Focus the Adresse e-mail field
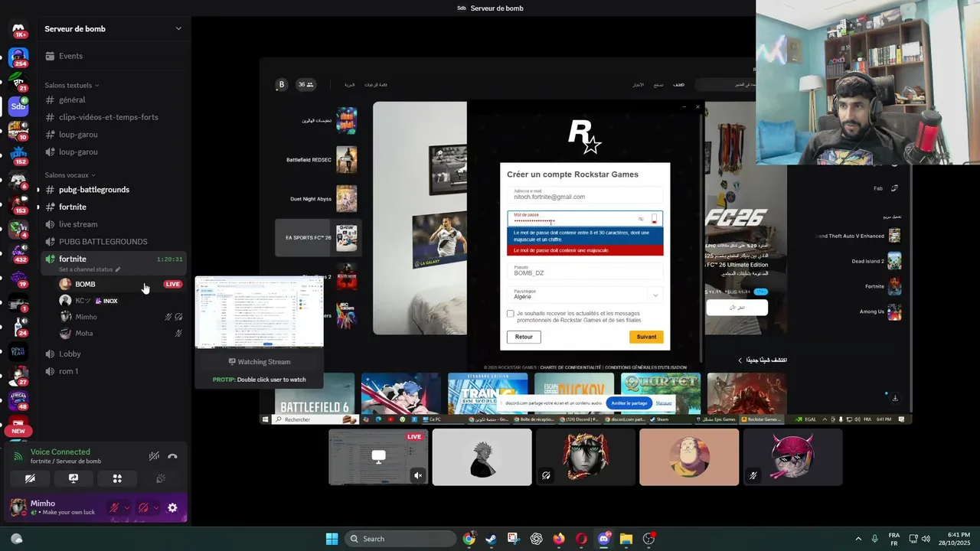This screenshot has width=980, height=551. (x=585, y=194)
